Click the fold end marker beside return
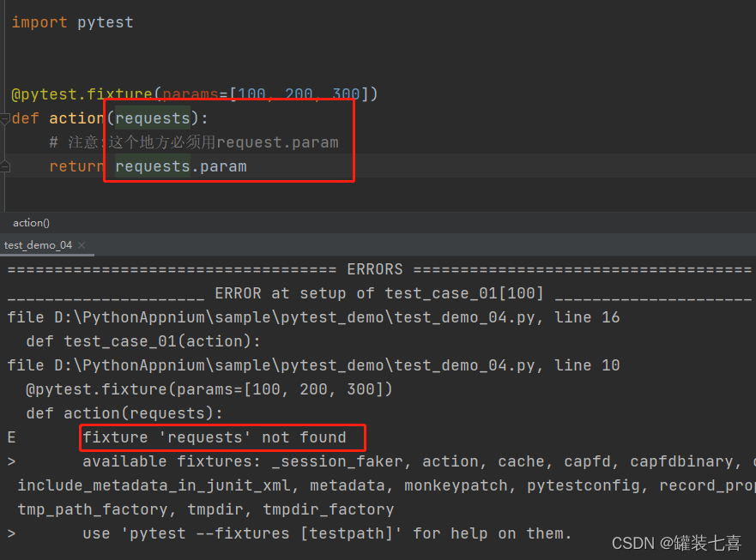This screenshot has height=560, width=756. tap(5, 166)
